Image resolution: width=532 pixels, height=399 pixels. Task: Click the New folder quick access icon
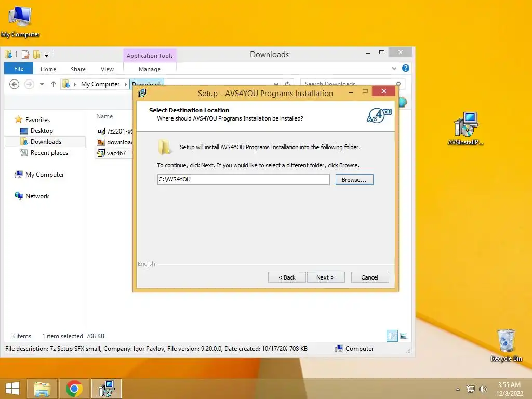point(36,54)
